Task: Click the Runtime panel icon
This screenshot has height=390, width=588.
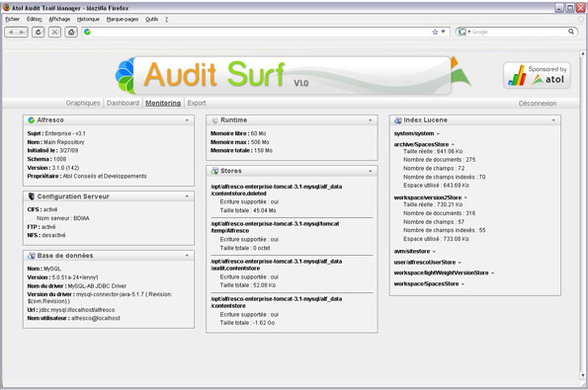Action: tap(214, 120)
